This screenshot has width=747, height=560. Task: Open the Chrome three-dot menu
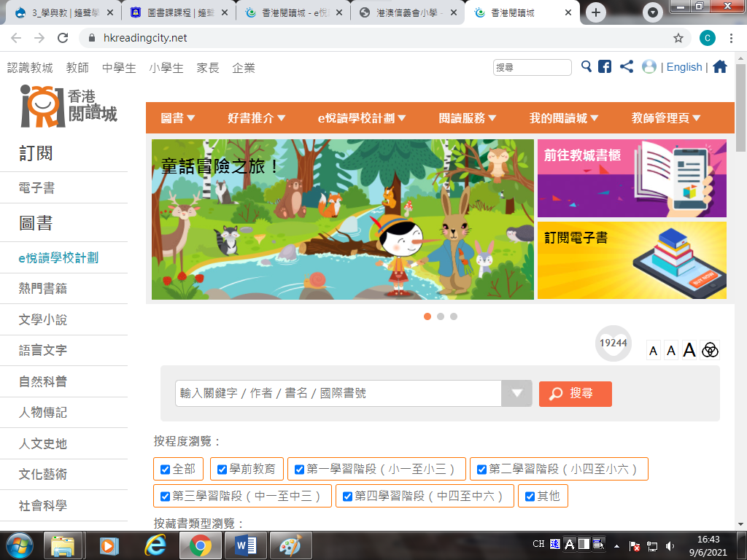click(x=731, y=38)
